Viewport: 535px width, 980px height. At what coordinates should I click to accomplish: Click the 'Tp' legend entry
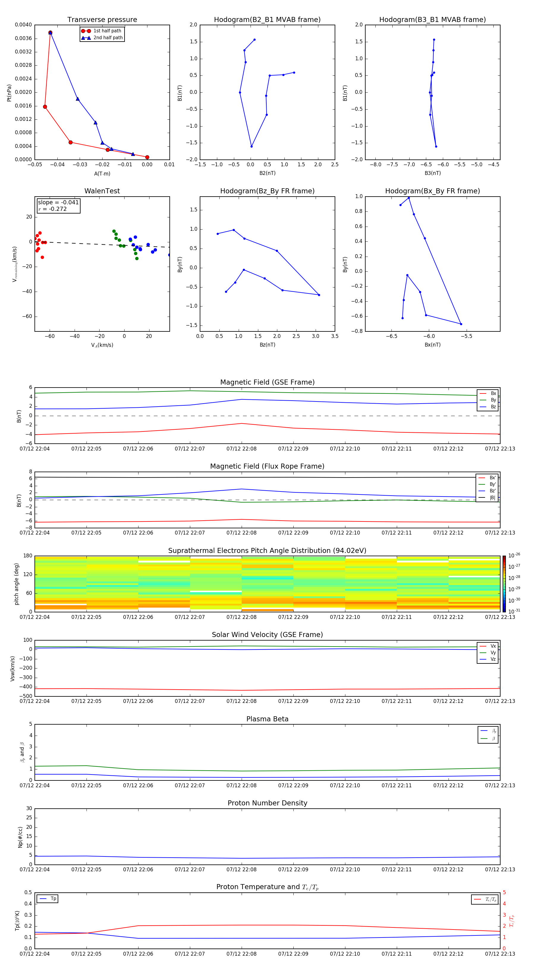point(48,899)
